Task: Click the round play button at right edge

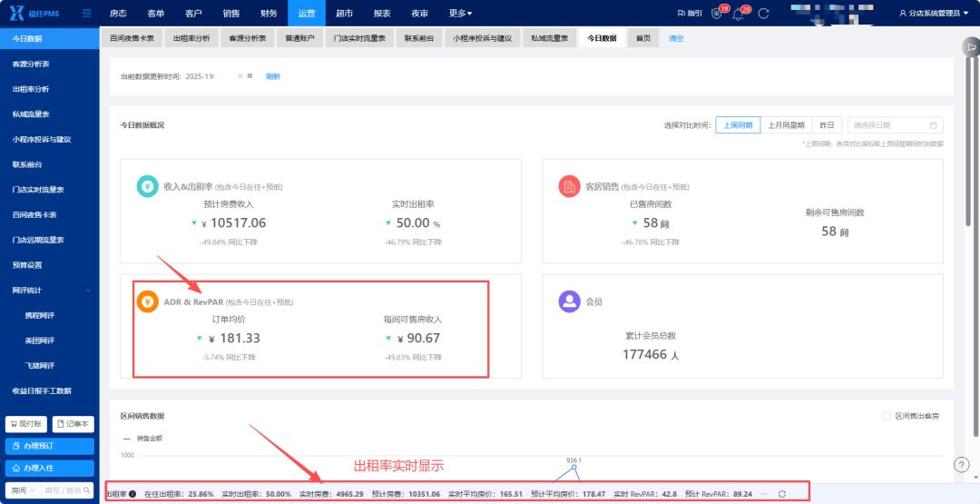Action: [x=971, y=47]
